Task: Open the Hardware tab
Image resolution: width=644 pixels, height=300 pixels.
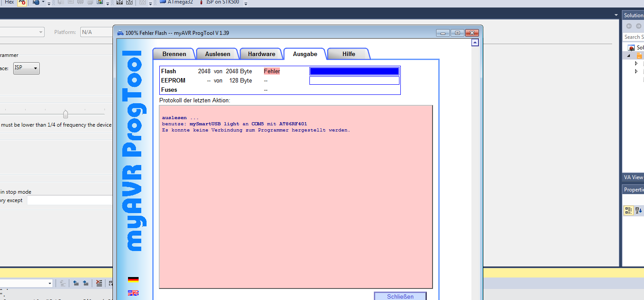Action: [x=261, y=54]
